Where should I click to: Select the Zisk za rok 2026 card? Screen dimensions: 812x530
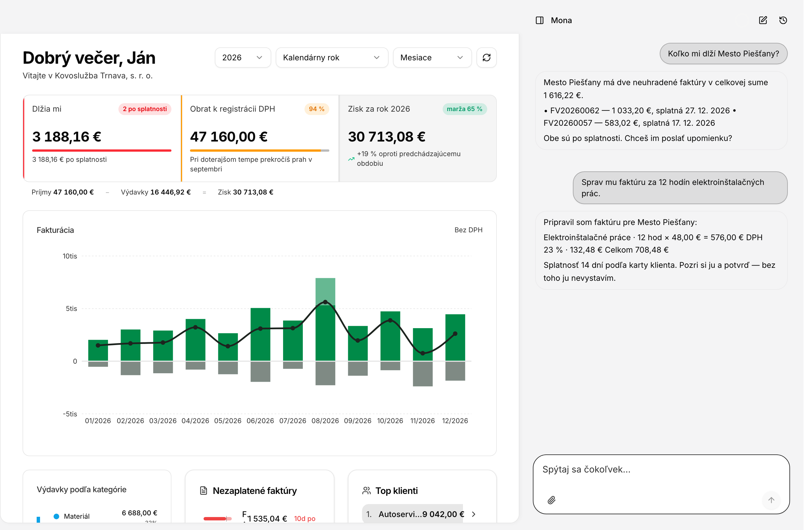[x=418, y=138]
